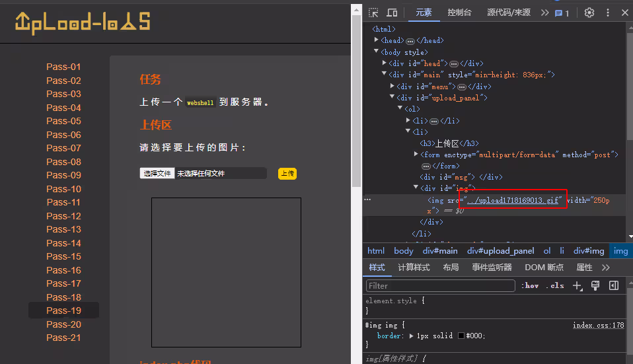Switch to the 源代码/来源 tab
This screenshot has height=364, width=633.
point(508,13)
